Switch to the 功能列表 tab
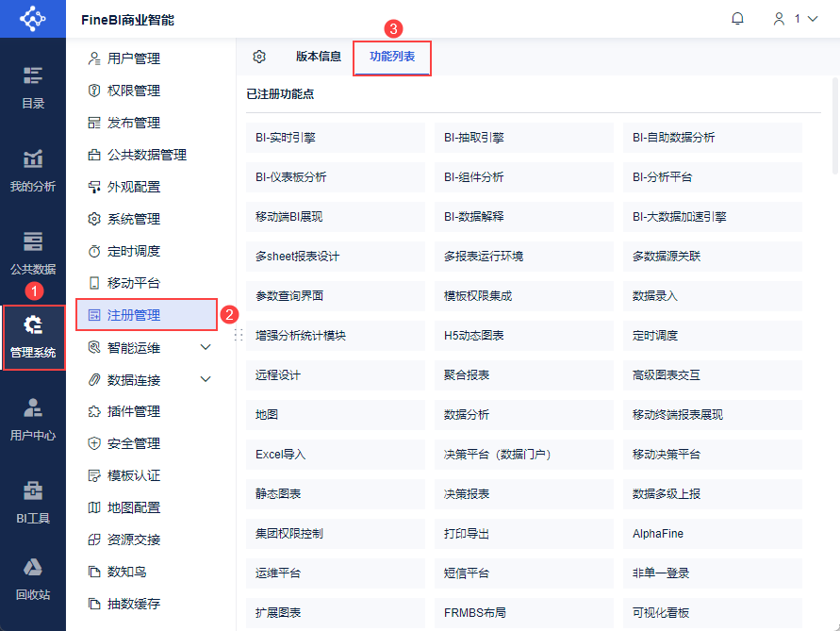The height and width of the screenshot is (631, 840). coord(392,57)
